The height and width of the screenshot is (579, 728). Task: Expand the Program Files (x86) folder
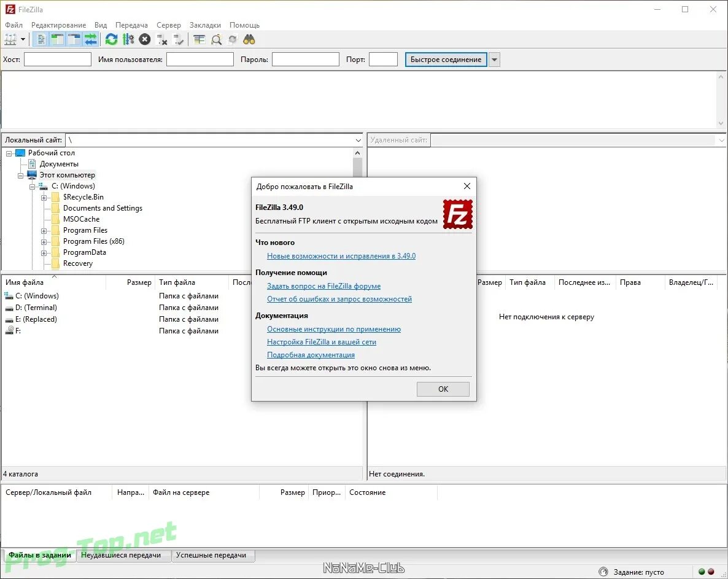tap(44, 242)
